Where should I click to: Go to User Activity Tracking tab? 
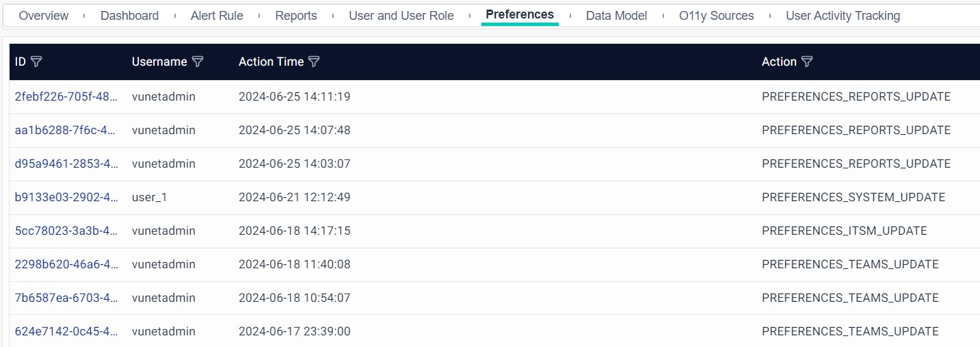[843, 16]
